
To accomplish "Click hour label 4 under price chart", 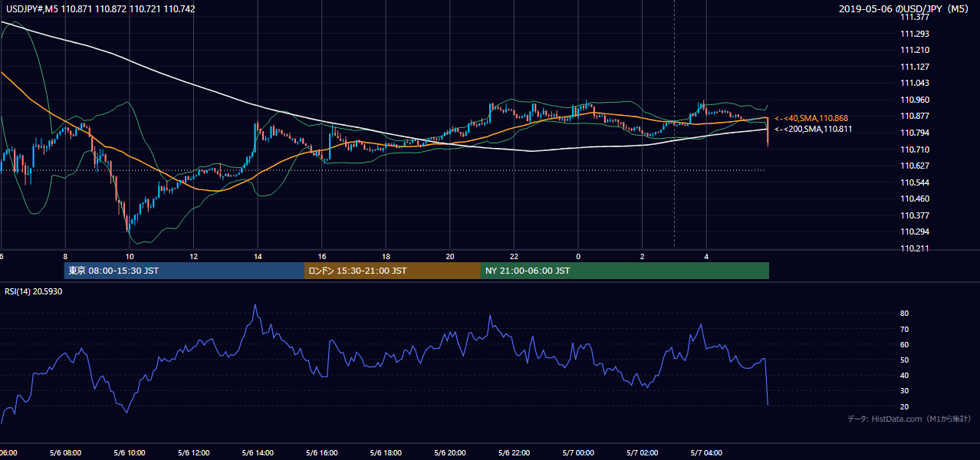I will (x=706, y=256).
